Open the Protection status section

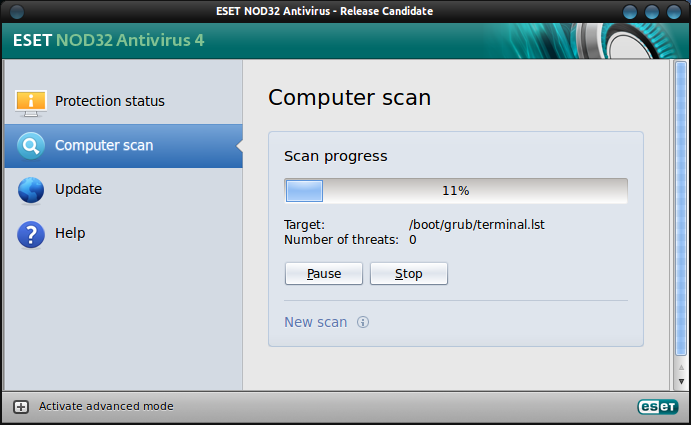(x=123, y=101)
